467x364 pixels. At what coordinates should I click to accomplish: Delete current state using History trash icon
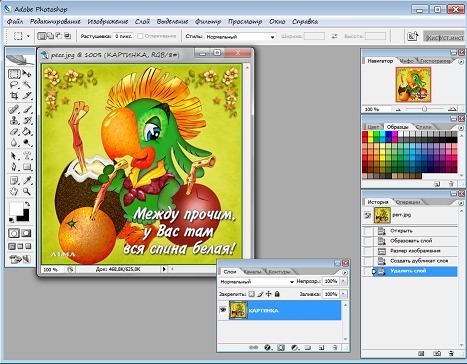point(451,353)
